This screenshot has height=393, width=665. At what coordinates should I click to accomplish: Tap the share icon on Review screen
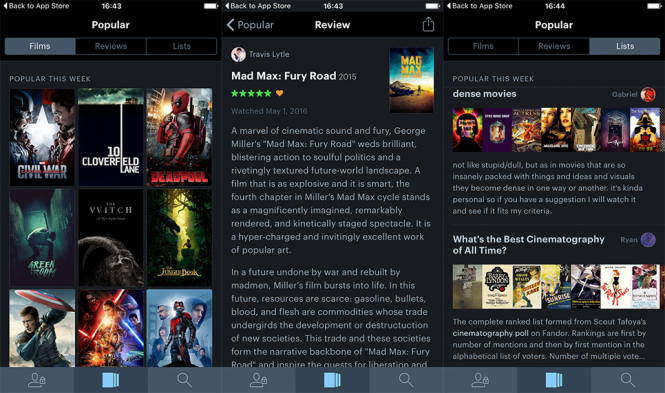[x=428, y=24]
